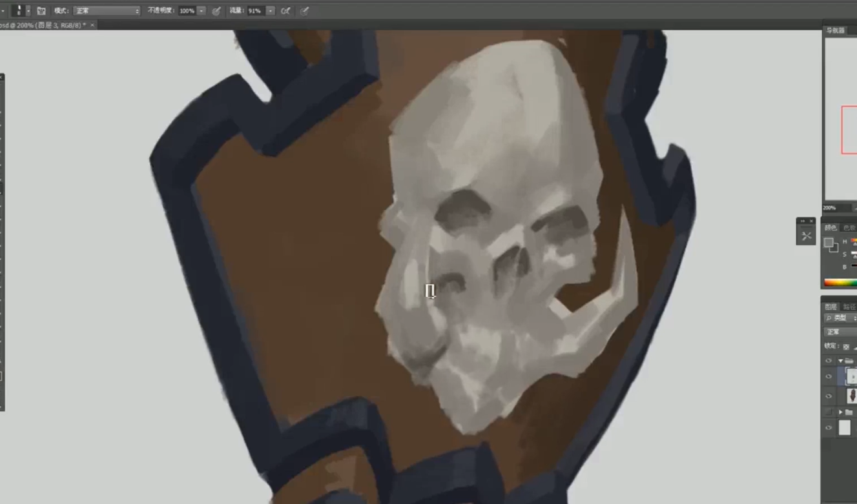Open the blend mode (模式) dropdown
Screen dimensions: 857x504
point(107,11)
